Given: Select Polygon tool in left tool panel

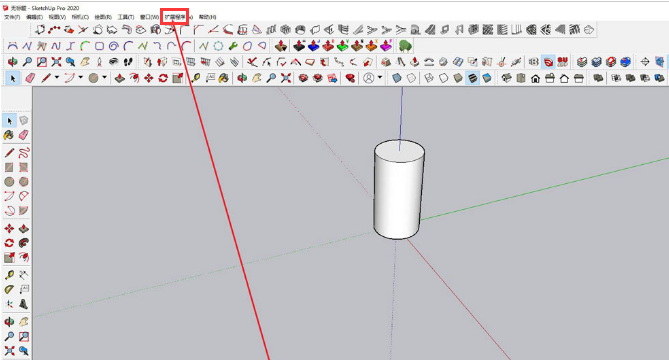Looking at the screenshot, I should point(24,182).
